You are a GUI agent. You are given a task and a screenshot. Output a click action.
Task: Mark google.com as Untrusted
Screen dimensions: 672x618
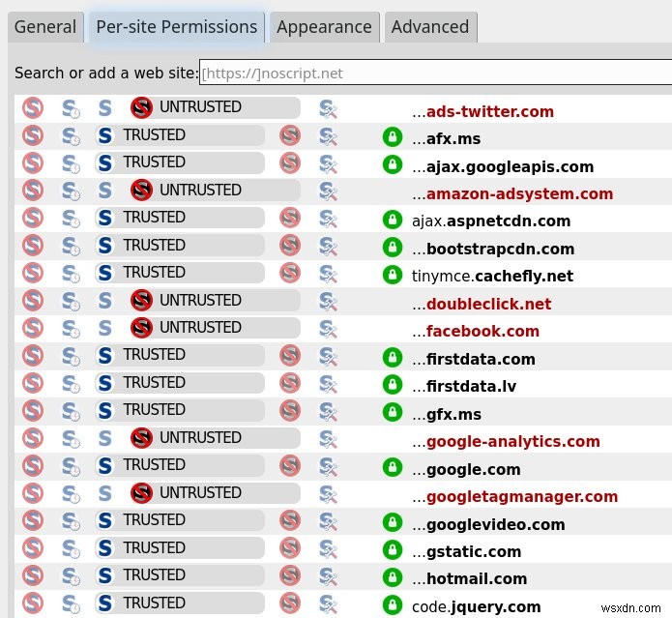[290, 465]
